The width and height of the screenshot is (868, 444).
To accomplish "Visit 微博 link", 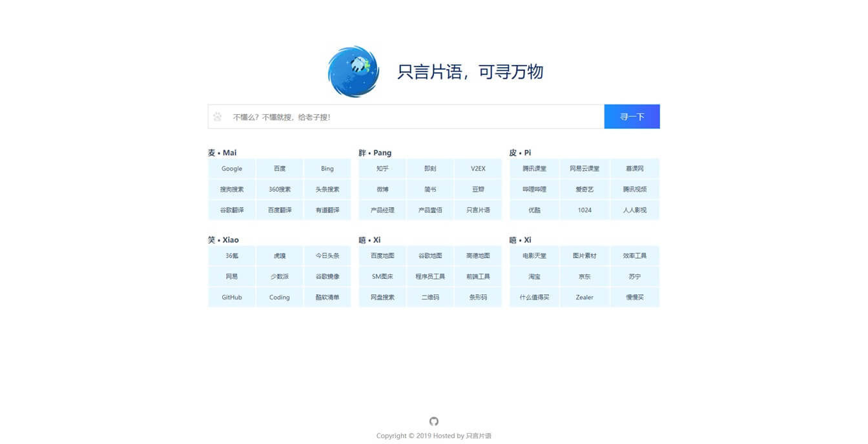I will (x=382, y=189).
